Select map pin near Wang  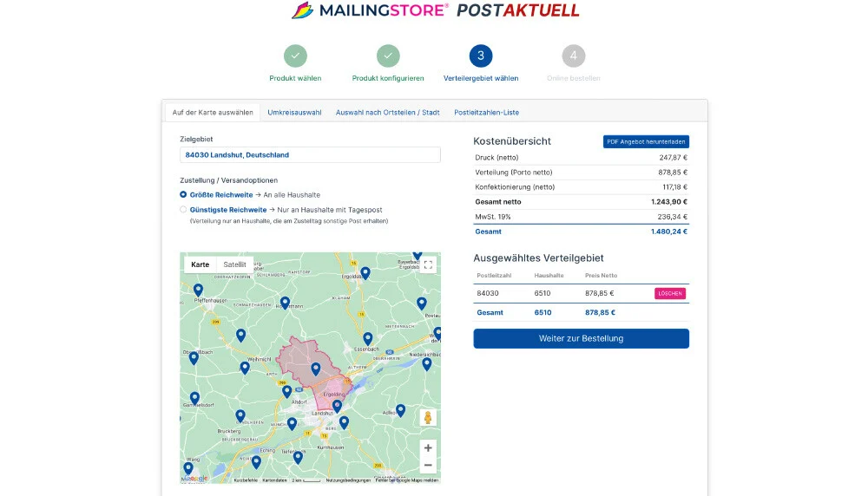pyautogui.click(x=188, y=469)
